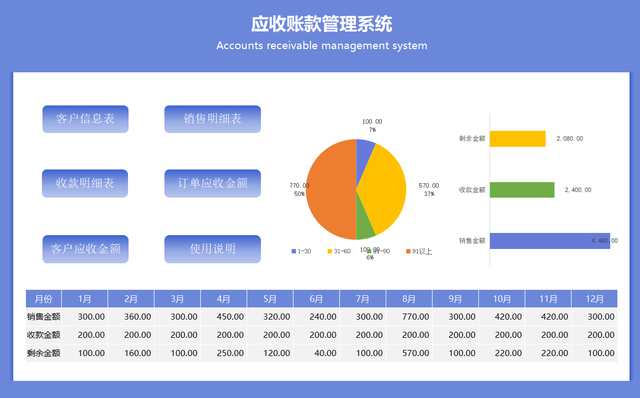Viewport: 640px width, 398px height.
Task: Select the 12月 column header
Action: click(x=595, y=299)
